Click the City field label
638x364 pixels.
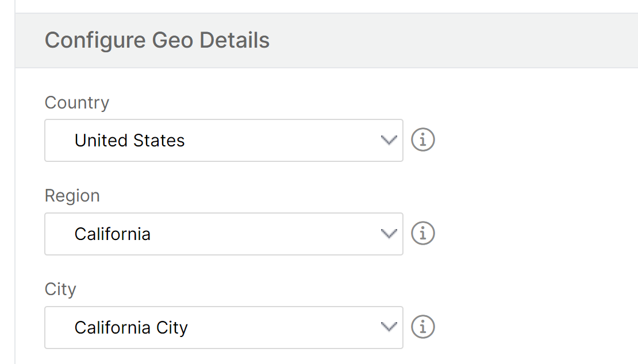coord(60,289)
